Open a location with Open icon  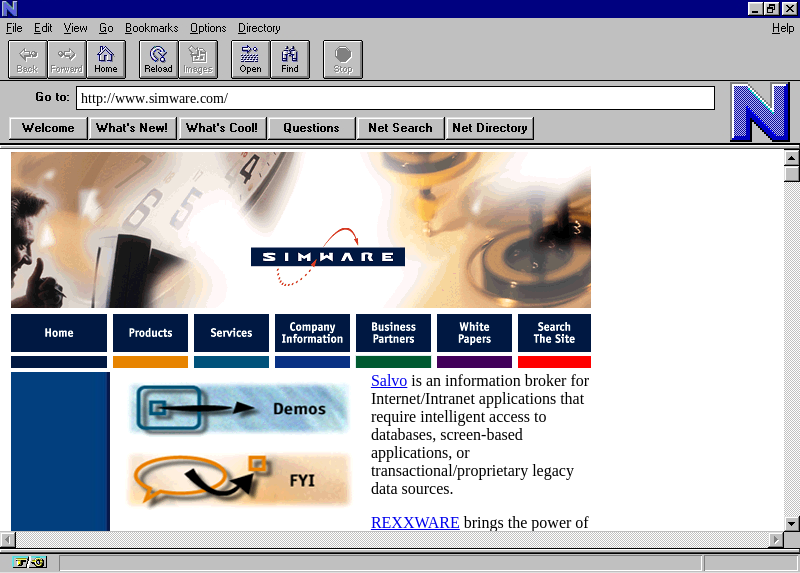[x=251, y=59]
